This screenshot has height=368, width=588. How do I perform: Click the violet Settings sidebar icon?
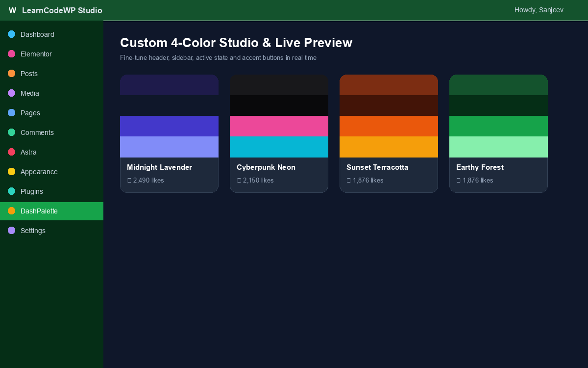tap(12, 231)
